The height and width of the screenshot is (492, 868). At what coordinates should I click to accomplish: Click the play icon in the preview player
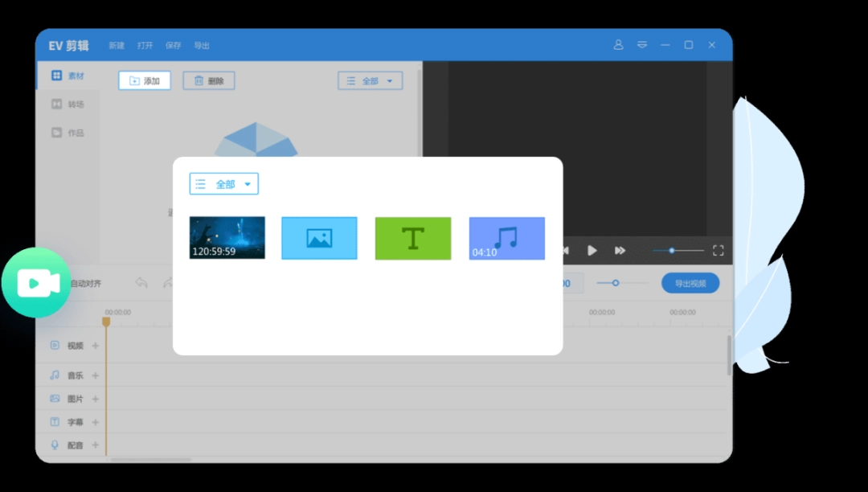tap(592, 250)
